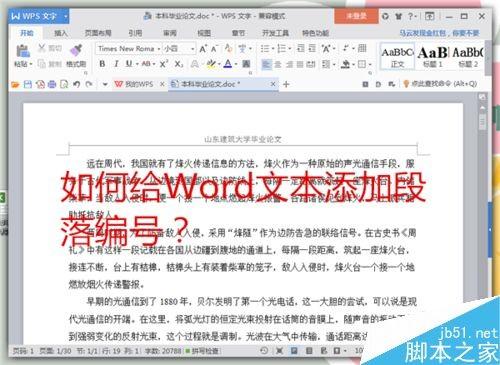Open the WPS application menu dropdown
The width and height of the screenshot is (500, 365).
pos(66,16)
